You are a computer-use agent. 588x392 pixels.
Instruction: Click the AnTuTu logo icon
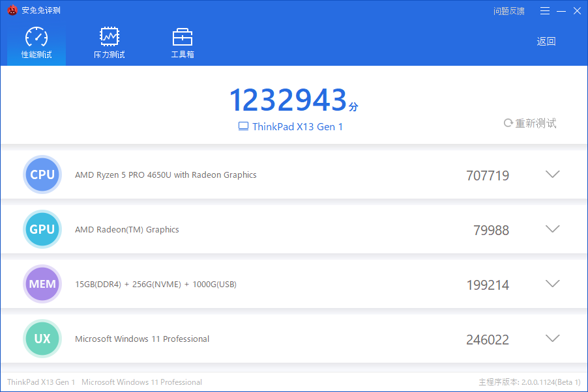point(12,10)
